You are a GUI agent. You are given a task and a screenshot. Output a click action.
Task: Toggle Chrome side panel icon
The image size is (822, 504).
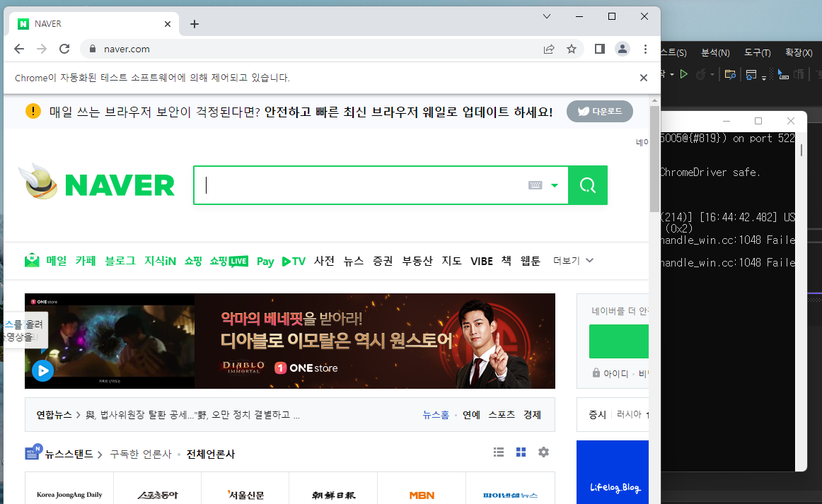point(600,49)
